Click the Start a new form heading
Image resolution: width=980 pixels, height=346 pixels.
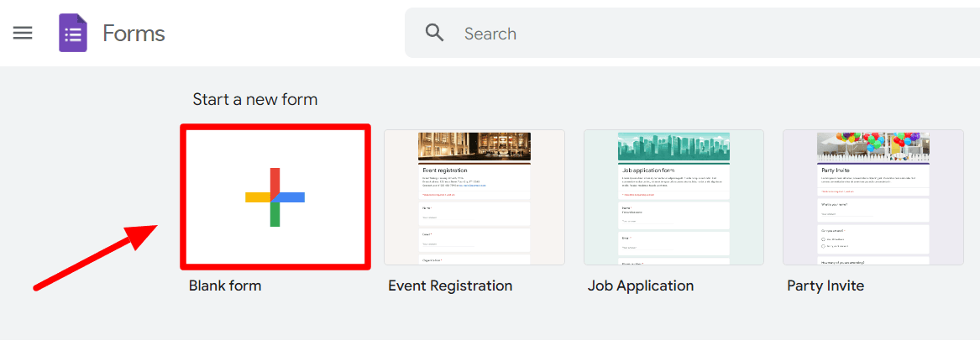point(255,99)
